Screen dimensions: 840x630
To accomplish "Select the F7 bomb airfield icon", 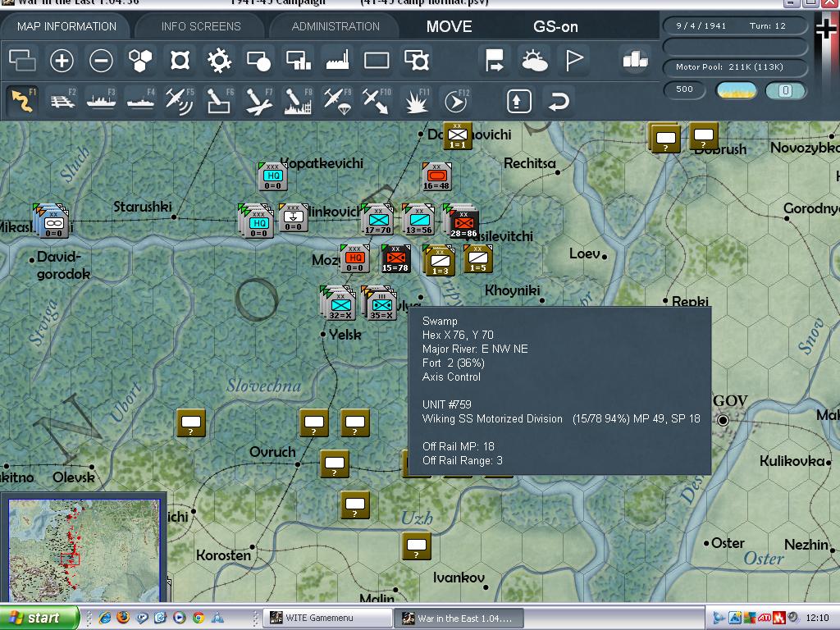I will tap(259, 101).
